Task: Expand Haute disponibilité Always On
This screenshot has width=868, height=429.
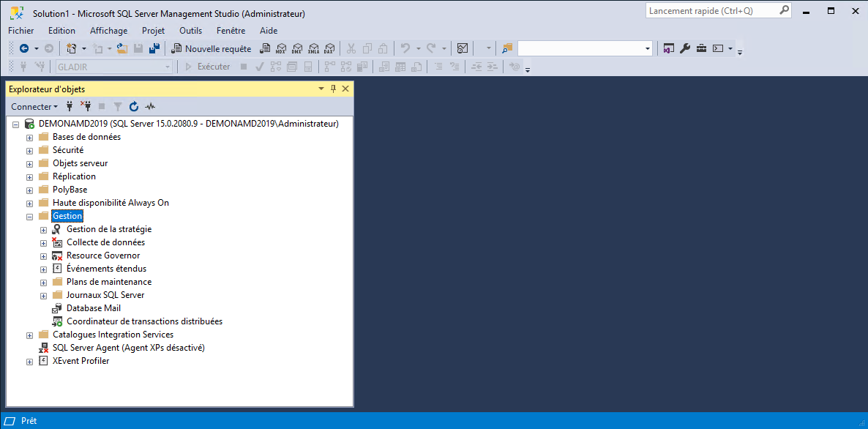Action: pos(30,204)
